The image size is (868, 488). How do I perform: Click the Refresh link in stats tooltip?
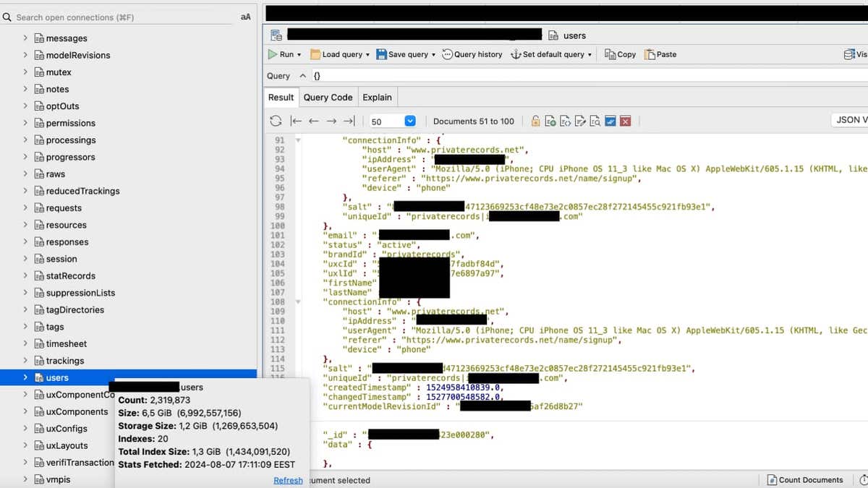tap(288, 480)
